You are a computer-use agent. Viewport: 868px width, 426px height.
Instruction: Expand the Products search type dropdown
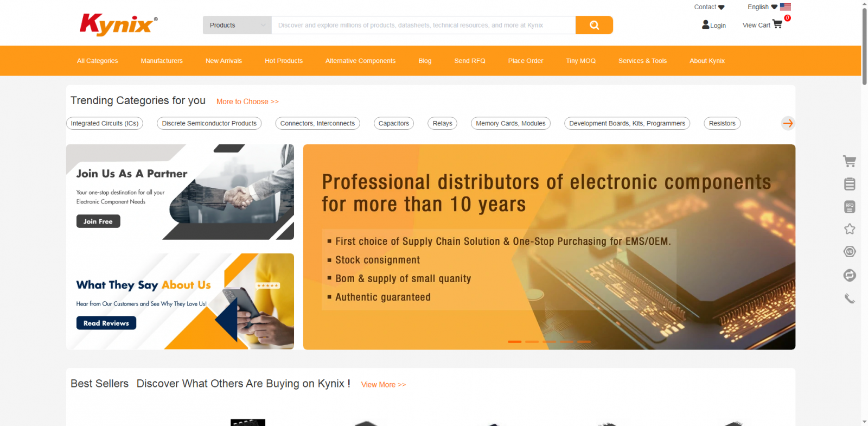coord(237,25)
